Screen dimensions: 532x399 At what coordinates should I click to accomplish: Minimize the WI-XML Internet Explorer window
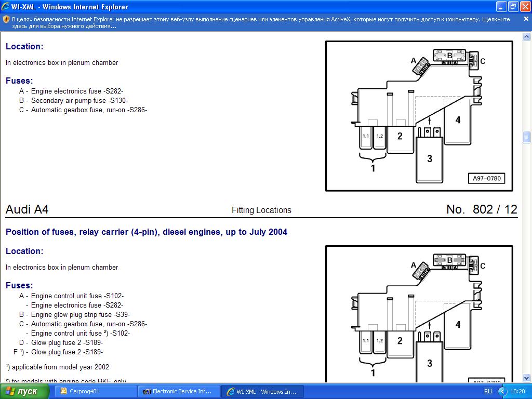[501, 6]
